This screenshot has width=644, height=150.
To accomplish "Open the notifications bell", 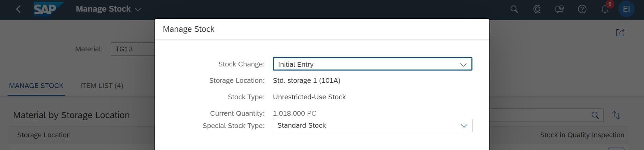I will (x=605, y=9).
